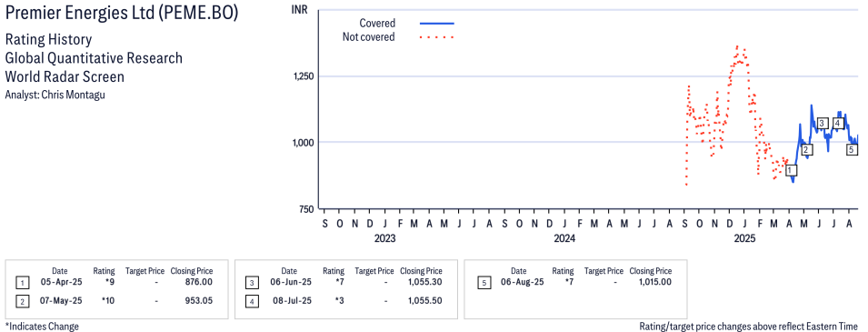Image resolution: width=868 pixels, height=332 pixels.
Task: Click chart marker 5 at chart's right edge
Action: (x=852, y=149)
